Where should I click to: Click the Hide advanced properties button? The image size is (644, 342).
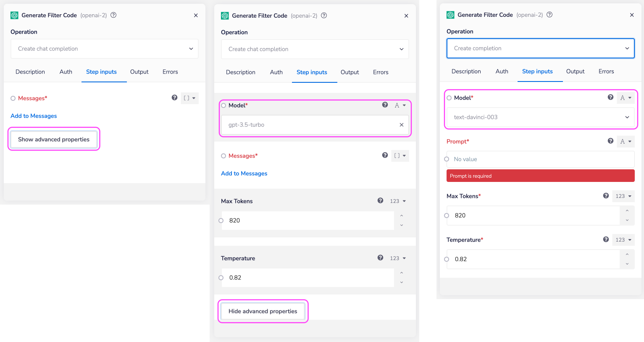(x=263, y=311)
